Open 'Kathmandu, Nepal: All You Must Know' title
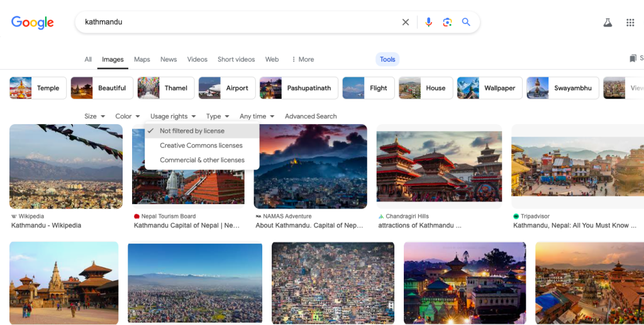This screenshot has height=325, width=644. (575, 225)
